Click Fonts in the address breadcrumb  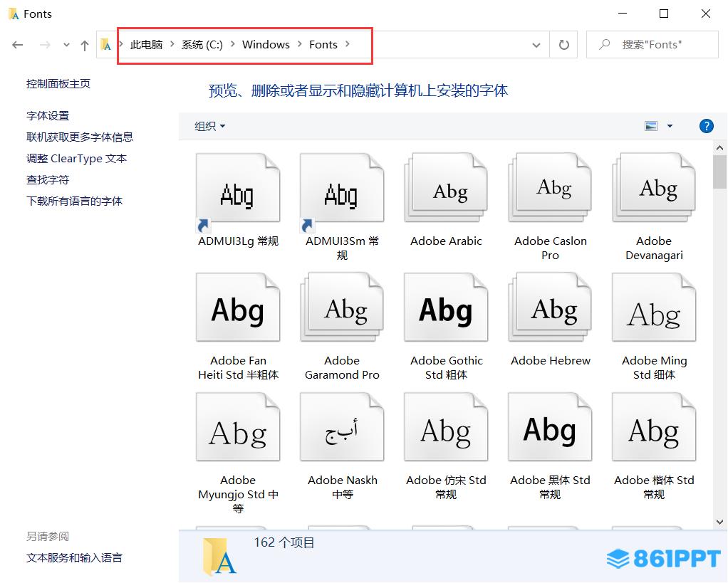pyautogui.click(x=323, y=45)
